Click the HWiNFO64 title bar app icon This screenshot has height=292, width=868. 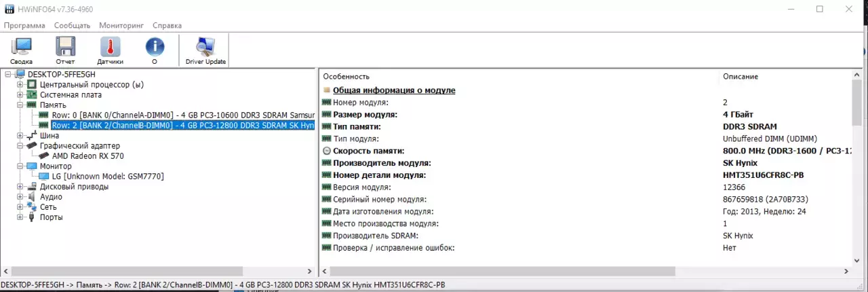[x=9, y=9]
